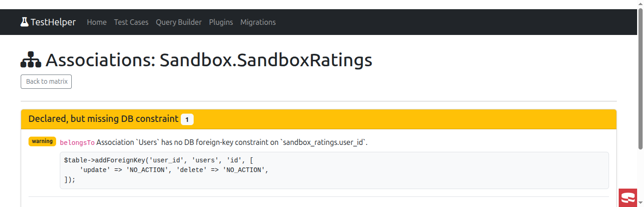Navigate to Migrations
Image resolution: width=644 pixels, height=207 pixels.
[x=258, y=22]
